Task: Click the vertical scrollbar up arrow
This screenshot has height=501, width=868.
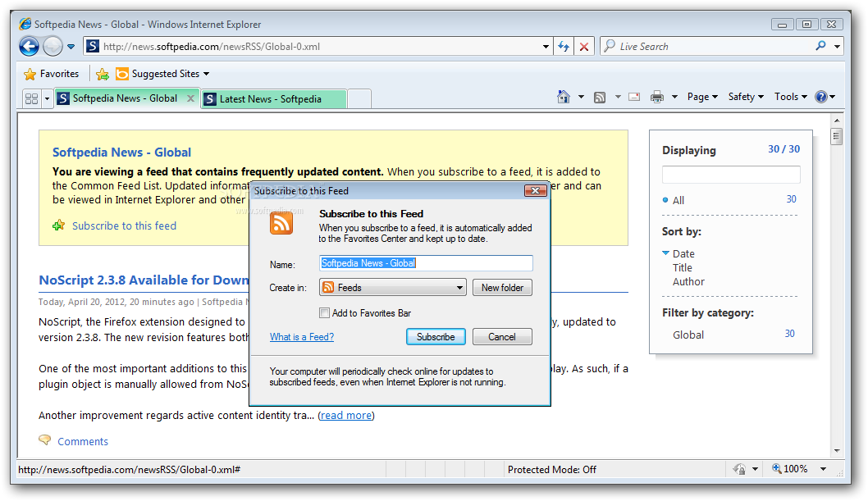Action: click(x=837, y=120)
